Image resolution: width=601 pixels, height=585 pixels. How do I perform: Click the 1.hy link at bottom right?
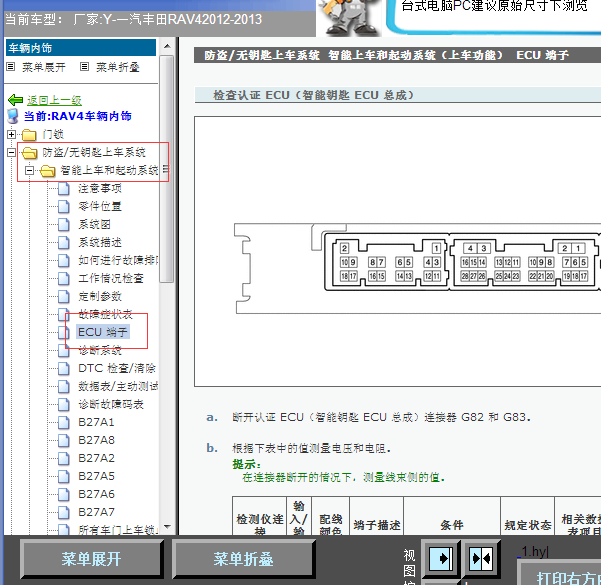[x=533, y=552]
